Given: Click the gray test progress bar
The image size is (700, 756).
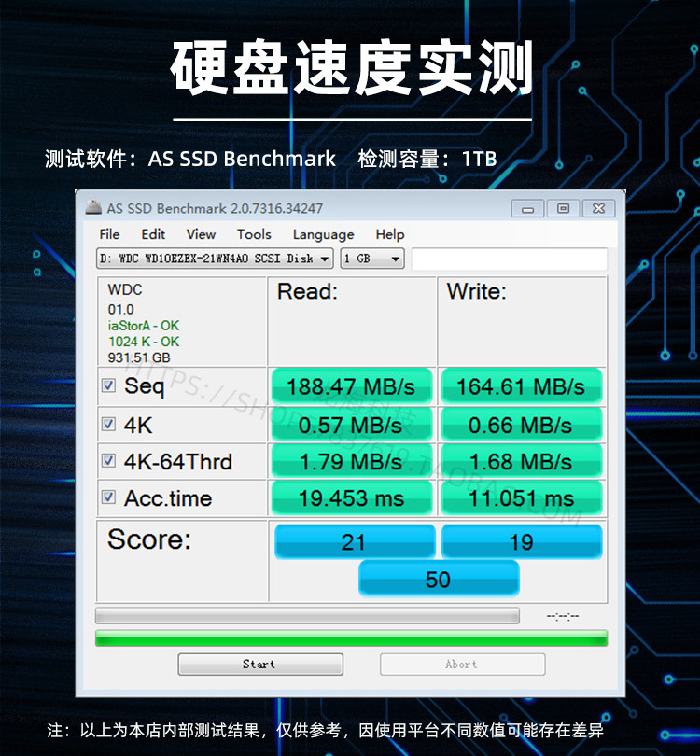Looking at the screenshot, I should [307, 616].
